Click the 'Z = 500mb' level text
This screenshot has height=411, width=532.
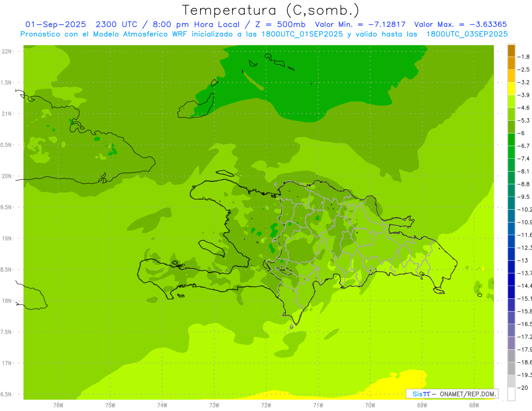(278, 24)
